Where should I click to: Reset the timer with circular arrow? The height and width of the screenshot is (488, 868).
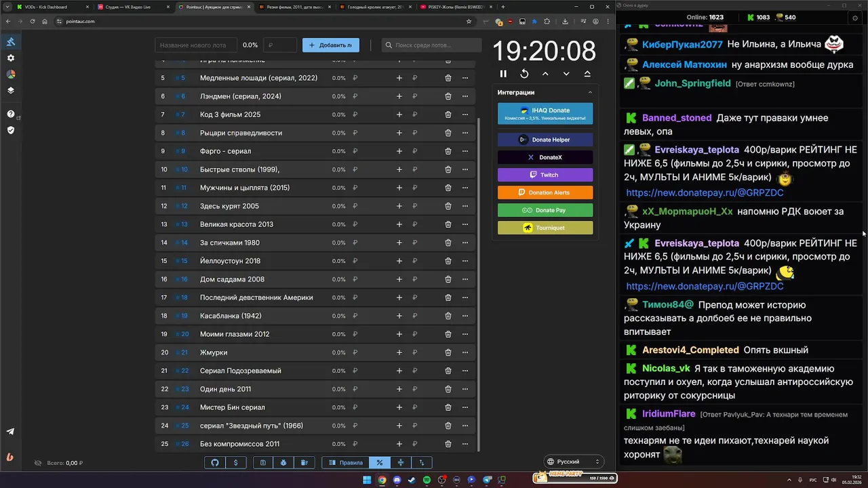(x=524, y=74)
